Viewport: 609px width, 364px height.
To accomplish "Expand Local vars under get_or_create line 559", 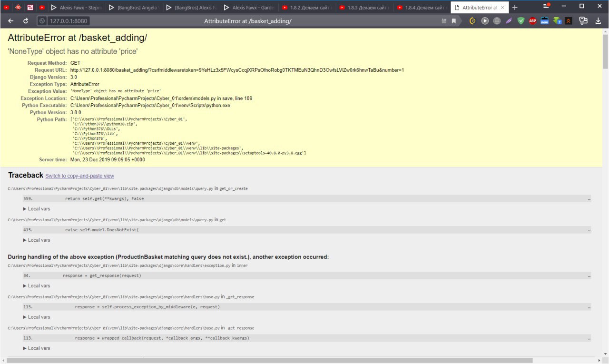I will [37, 209].
